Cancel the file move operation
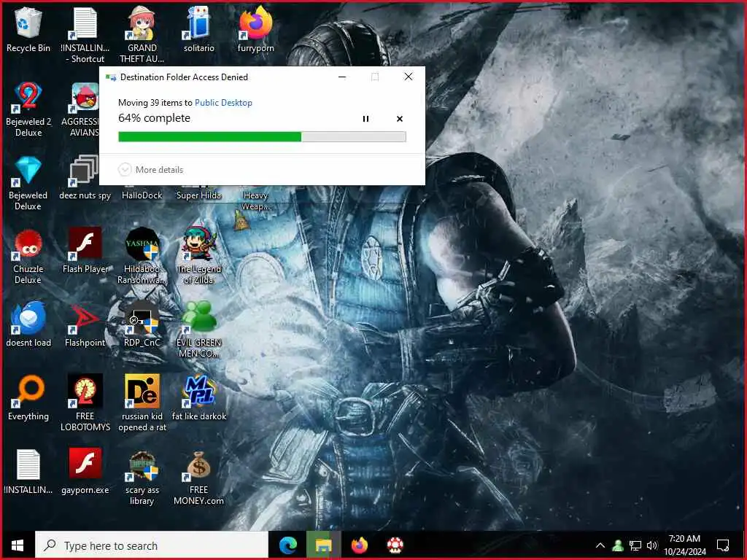The image size is (747, 560). pyautogui.click(x=400, y=119)
